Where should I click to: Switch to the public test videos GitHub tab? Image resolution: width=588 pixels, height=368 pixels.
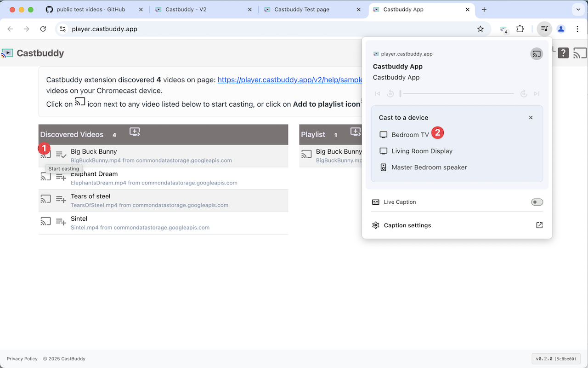pyautogui.click(x=93, y=9)
